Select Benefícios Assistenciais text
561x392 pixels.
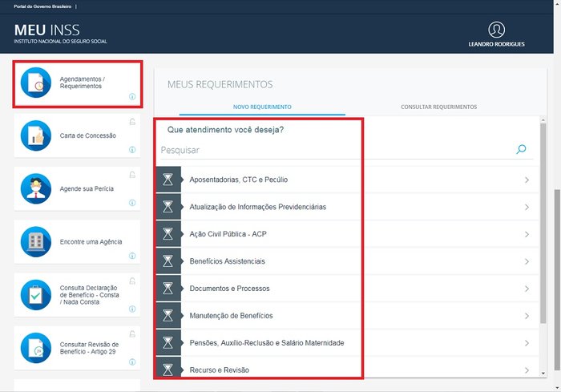click(227, 261)
